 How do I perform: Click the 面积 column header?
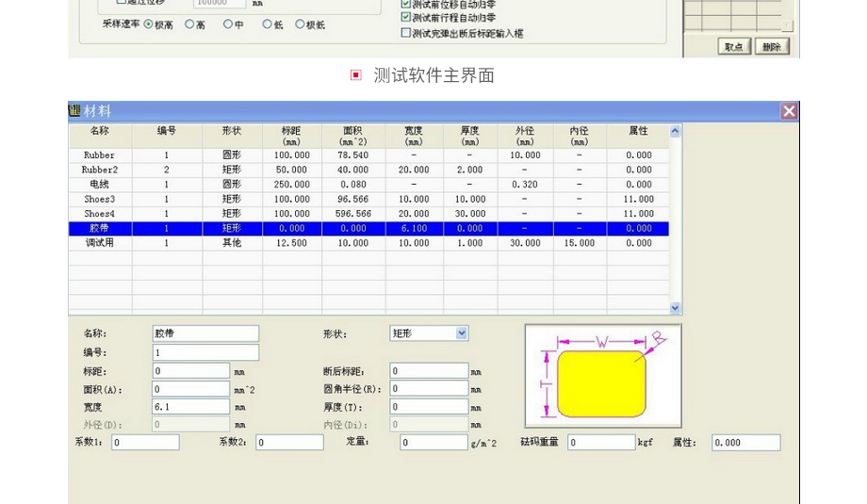(353, 136)
